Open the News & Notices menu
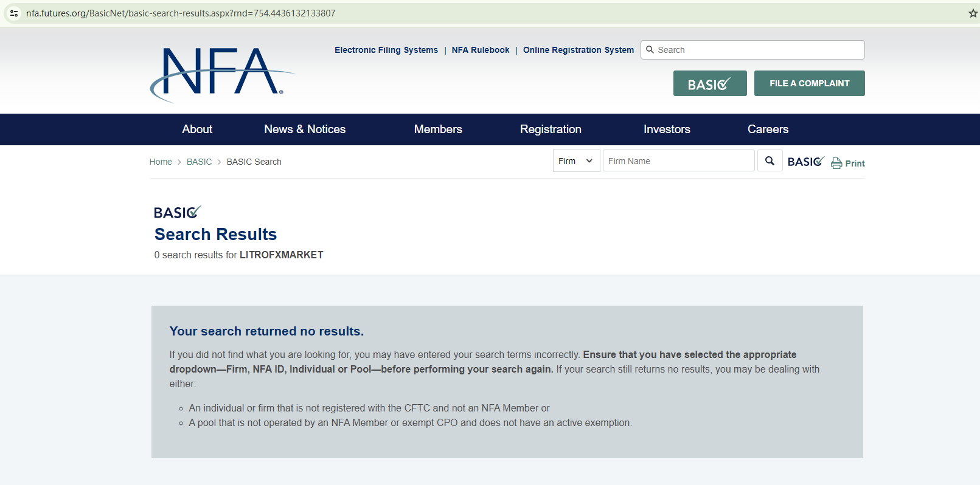 (x=305, y=129)
